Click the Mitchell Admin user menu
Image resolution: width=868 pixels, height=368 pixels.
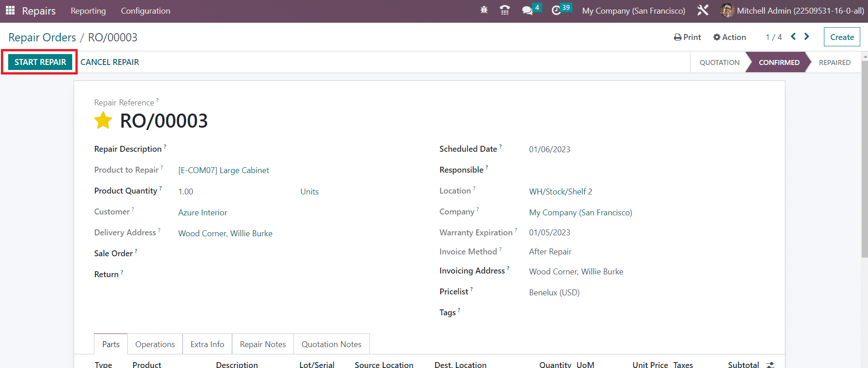(x=792, y=10)
